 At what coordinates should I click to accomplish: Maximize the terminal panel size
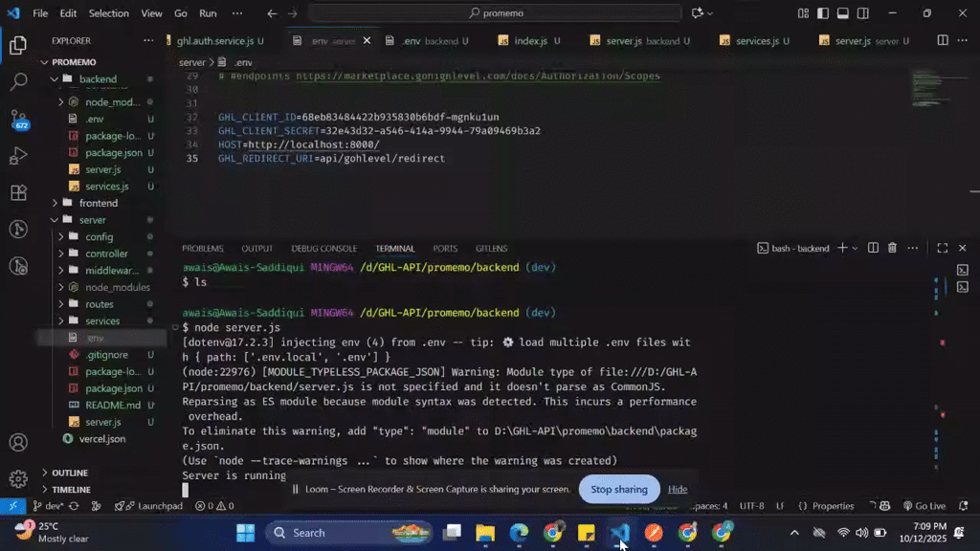[x=943, y=248]
